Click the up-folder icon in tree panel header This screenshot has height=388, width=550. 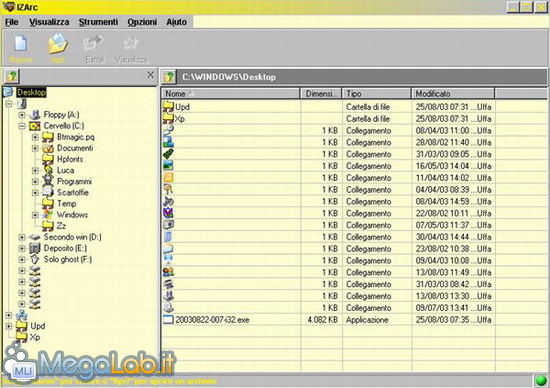[x=12, y=76]
